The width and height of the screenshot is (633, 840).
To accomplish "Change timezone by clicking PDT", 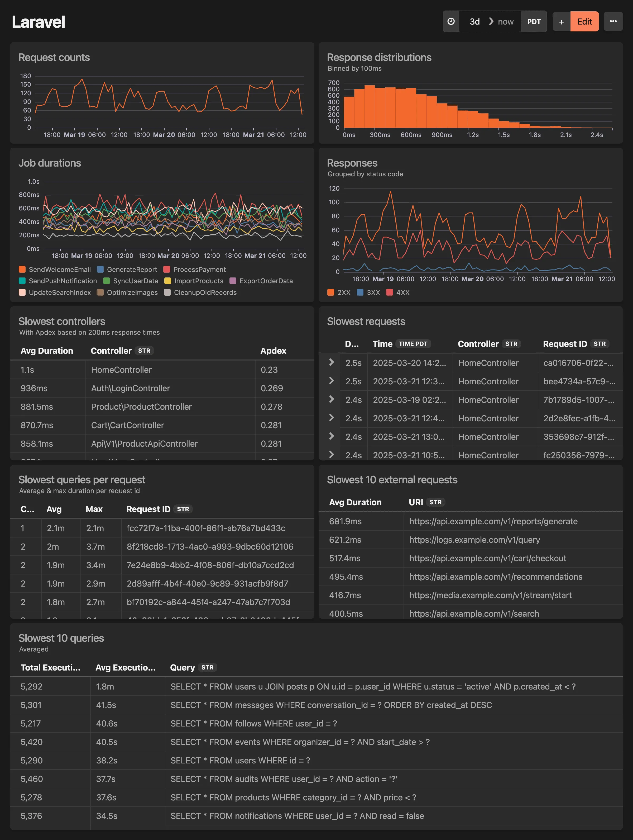I will pyautogui.click(x=534, y=22).
